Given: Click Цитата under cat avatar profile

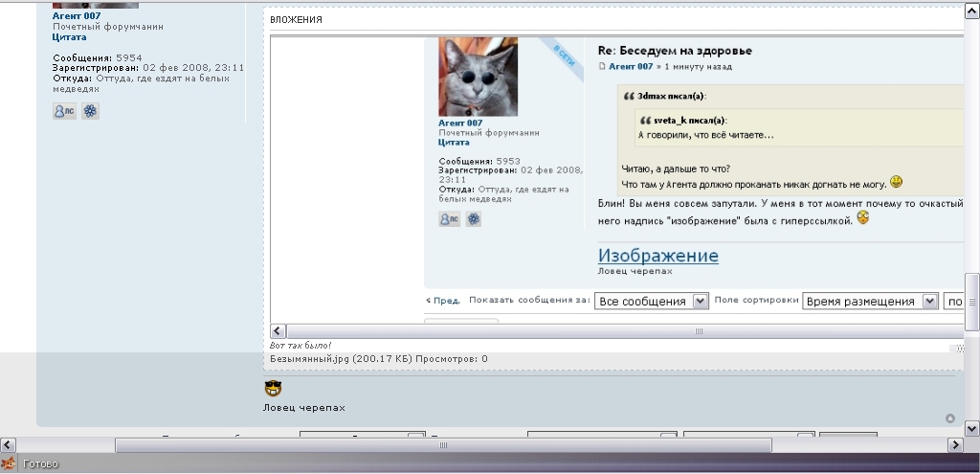Looking at the screenshot, I should pyautogui.click(x=455, y=143).
